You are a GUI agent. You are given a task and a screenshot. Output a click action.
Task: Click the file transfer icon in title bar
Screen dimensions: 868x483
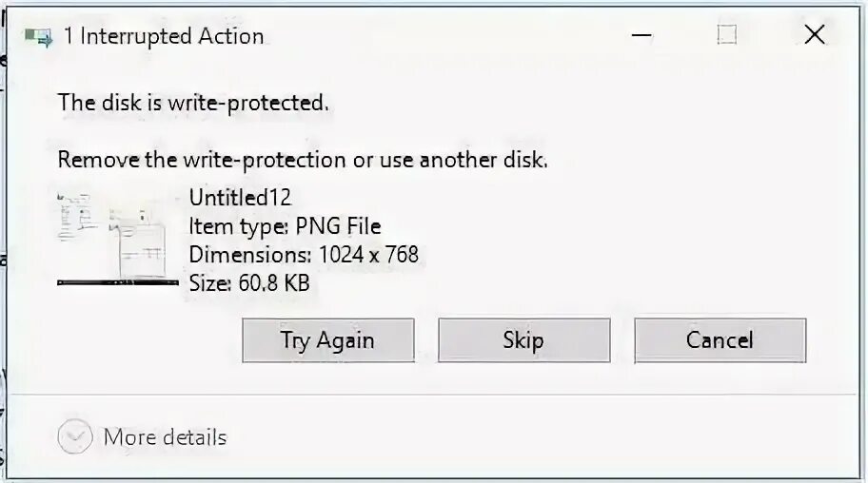pyautogui.click(x=39, y=37)
